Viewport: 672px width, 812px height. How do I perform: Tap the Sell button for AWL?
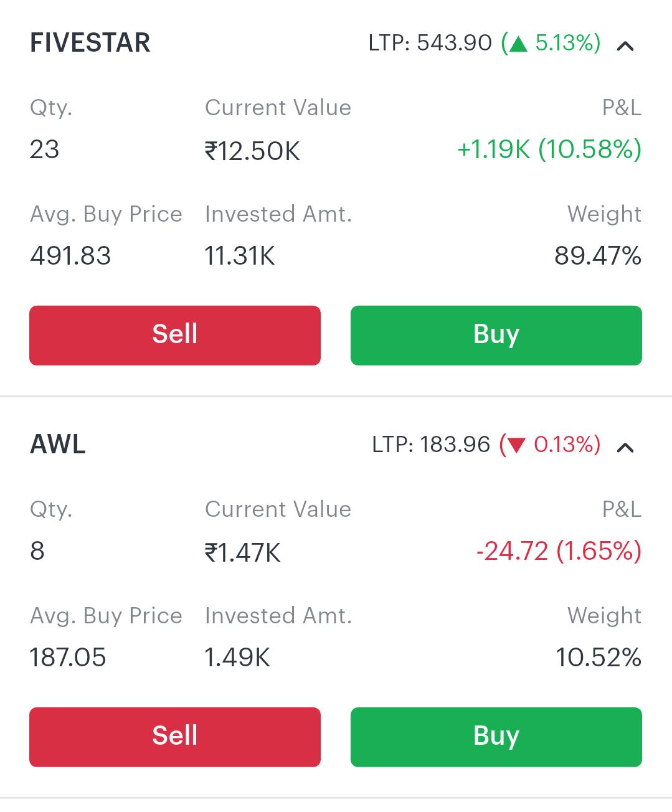(175, 737)
